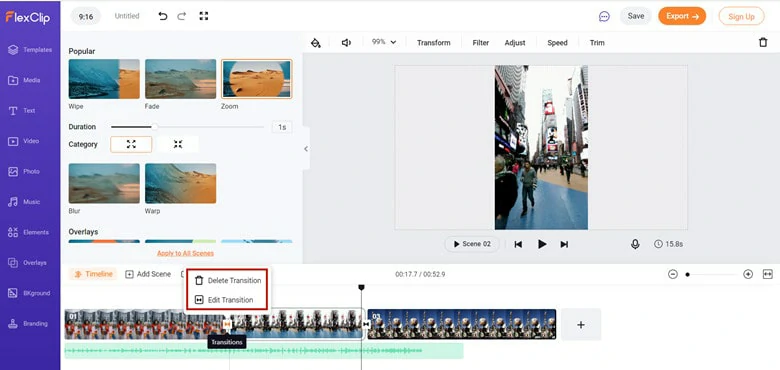Switch to the Timeline tab
The image size is (780, 370).
tap(93, 274)
